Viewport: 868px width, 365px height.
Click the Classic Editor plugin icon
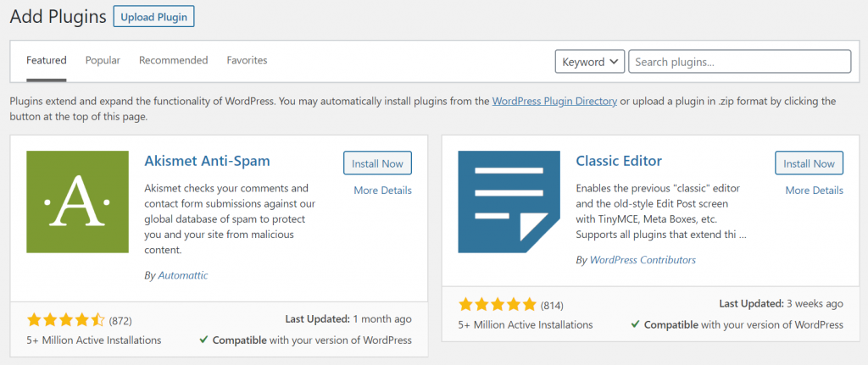point(509,202)
